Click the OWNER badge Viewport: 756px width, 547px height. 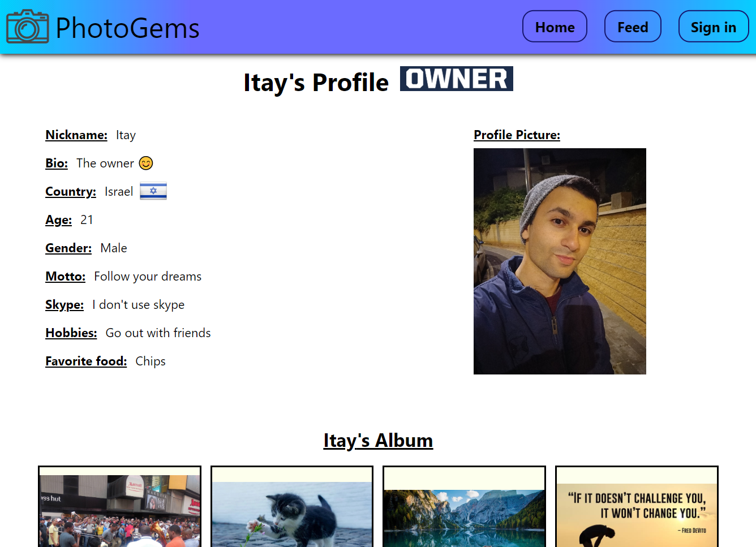457,79
